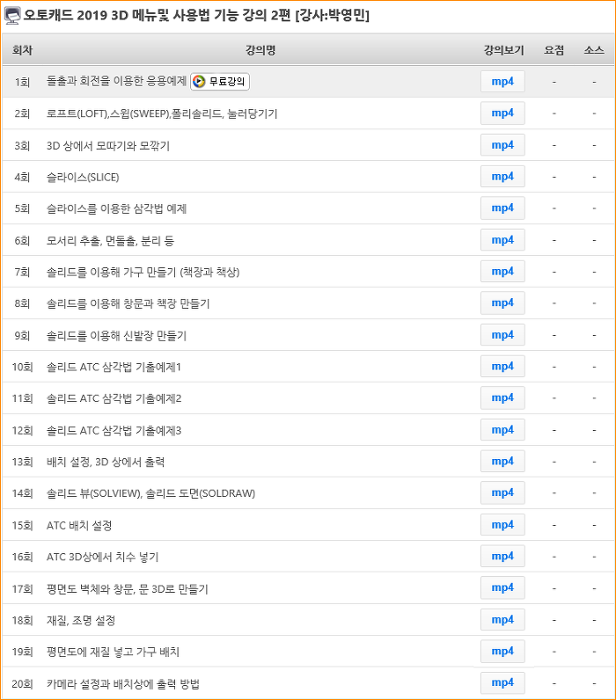Pick title 카메라 설정과 배치상에 출력 방법
The height and width of the screenshot is (700, 616).
[x=123, y=684]
